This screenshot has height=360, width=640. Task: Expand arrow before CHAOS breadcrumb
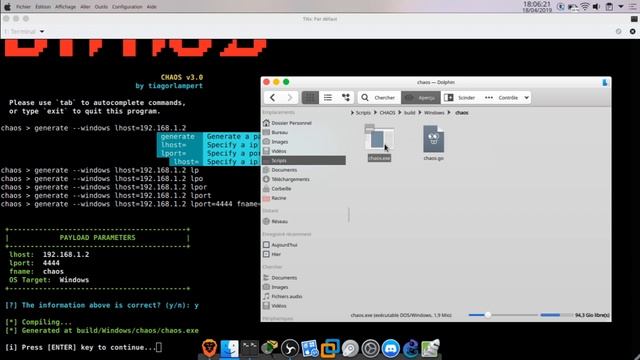[x=376, y=113]
